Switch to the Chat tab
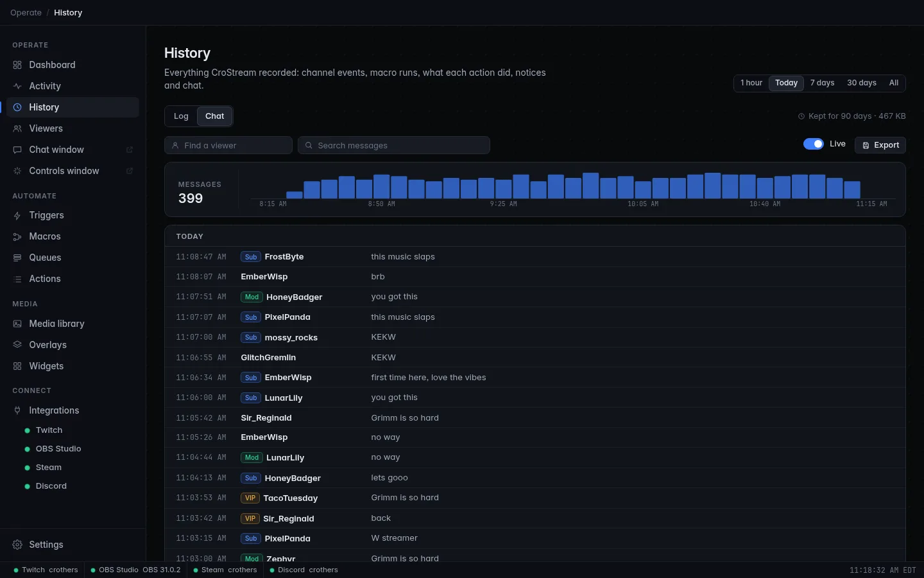This screenshot has height=578, width=924. pos(215,116)
